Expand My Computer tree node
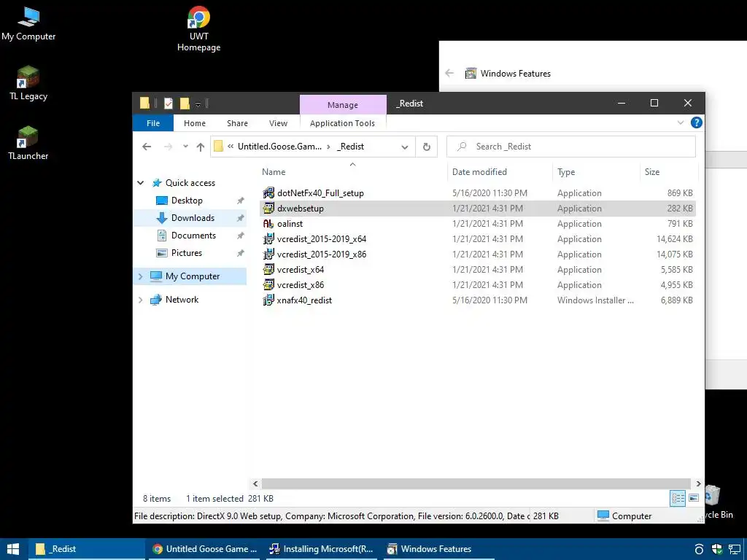This screenshot has height=560, width=747. pos(141,276)
